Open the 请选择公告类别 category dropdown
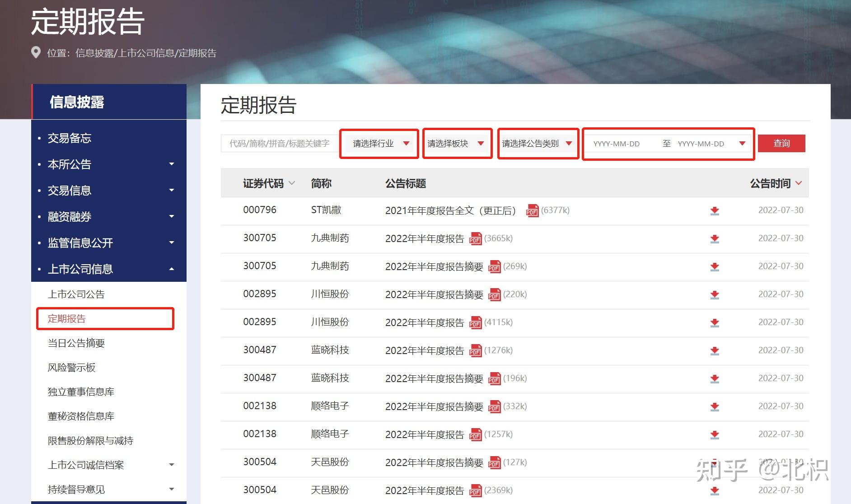The height and width of the screenshot is (504, 851). click(538, 144)
